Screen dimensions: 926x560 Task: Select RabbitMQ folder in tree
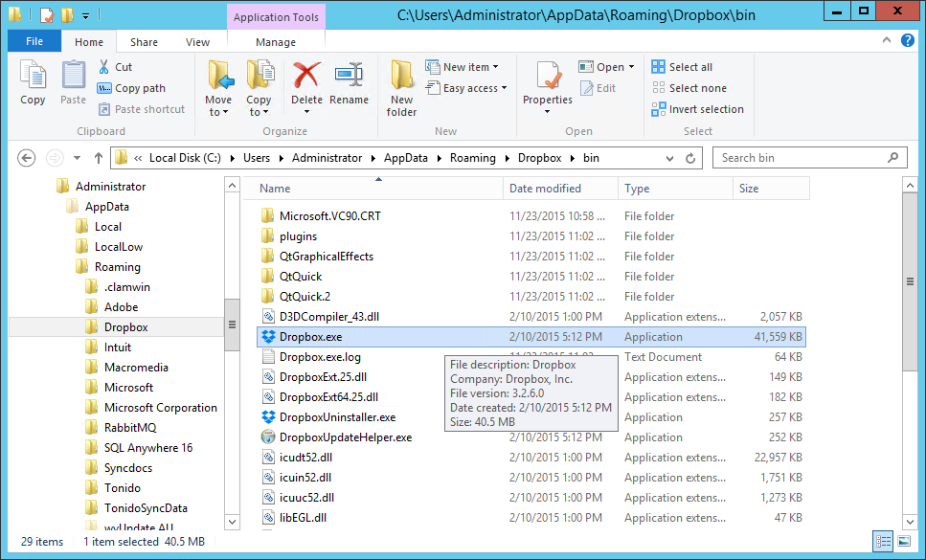pos(121,428)
